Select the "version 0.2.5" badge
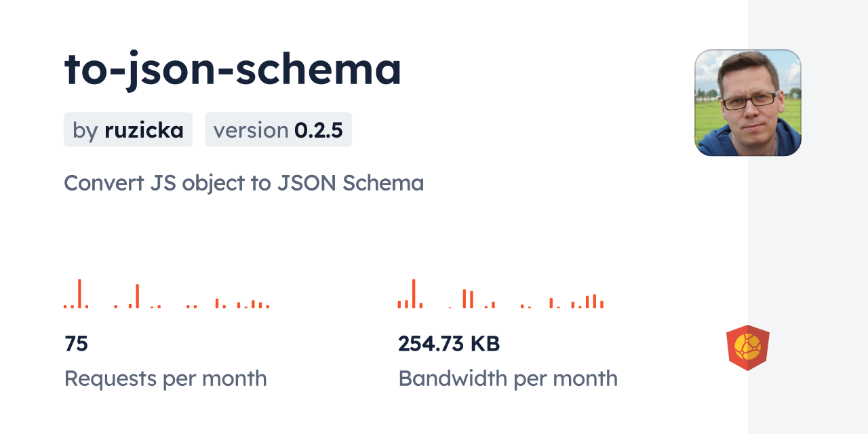 tap(278, 130)
